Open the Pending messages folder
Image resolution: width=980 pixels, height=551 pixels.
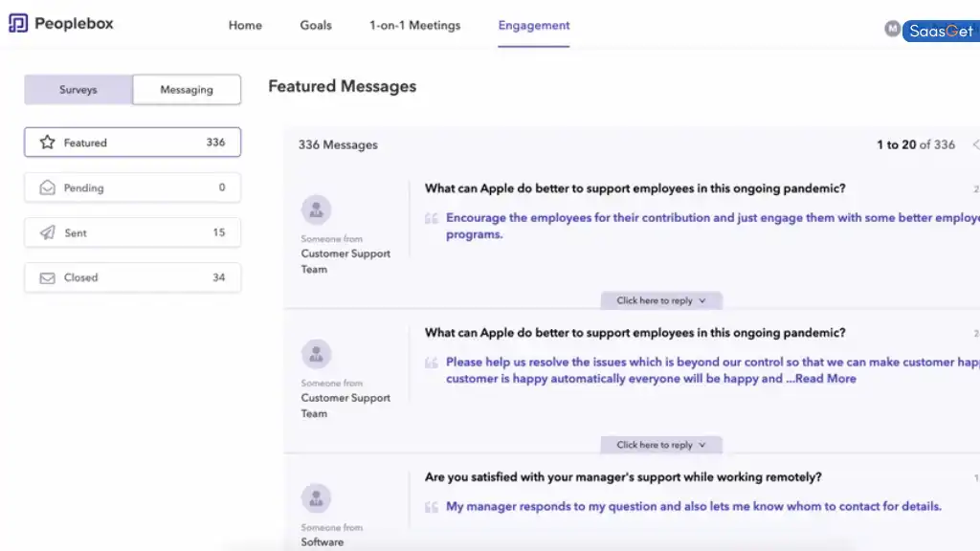[132, 187]
